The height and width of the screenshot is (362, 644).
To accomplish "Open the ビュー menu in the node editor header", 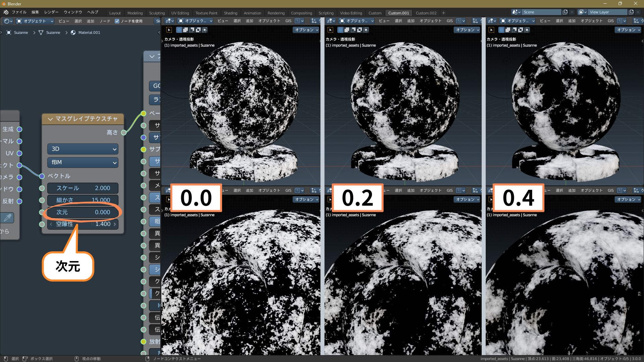I will [64, 21].
